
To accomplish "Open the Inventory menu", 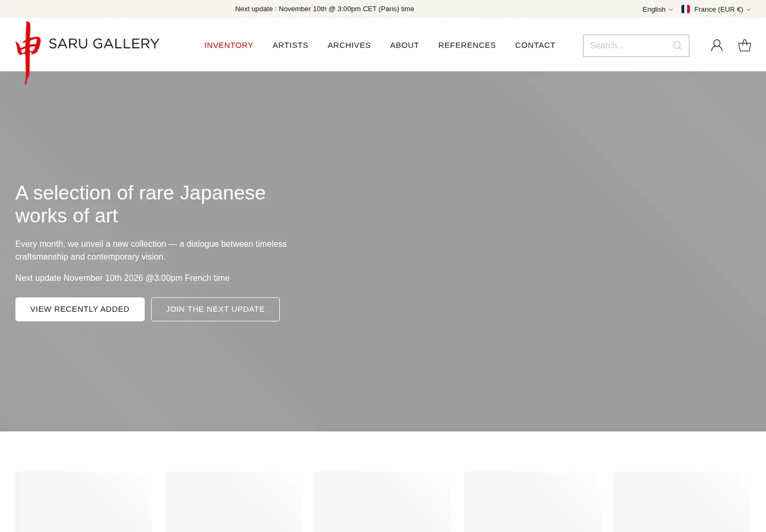I will pyautogui.click(x=229, y=45).
